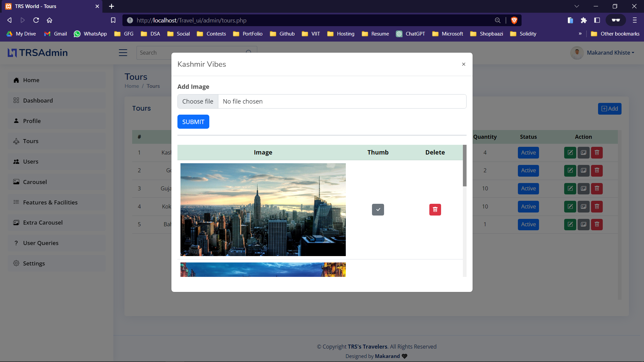
Task: Click the browser bookmark icon
Action: tap(113, 20)
